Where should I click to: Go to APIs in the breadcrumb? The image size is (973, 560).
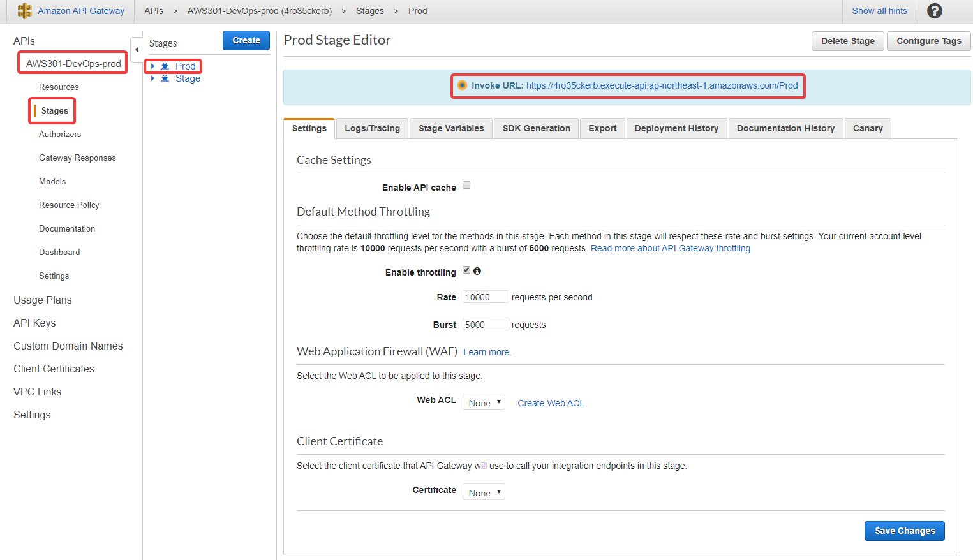coord(154,11)
